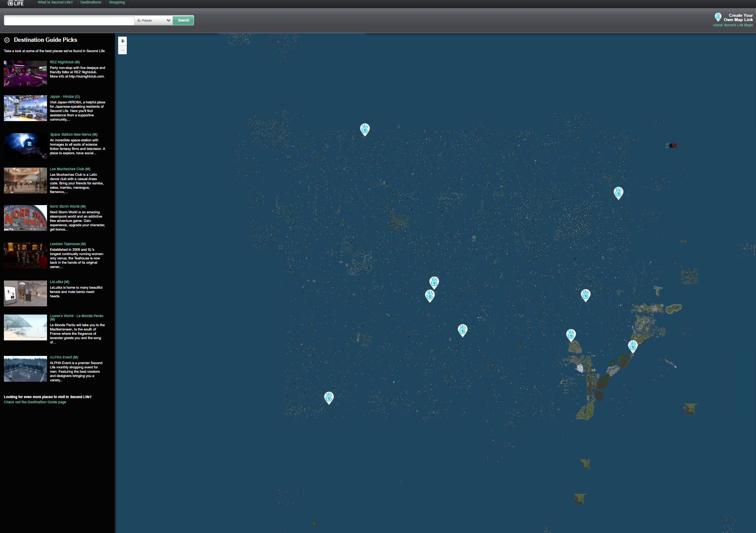
Task: Open the Japan - Hiroba (G) link
Action: [65, 97]
